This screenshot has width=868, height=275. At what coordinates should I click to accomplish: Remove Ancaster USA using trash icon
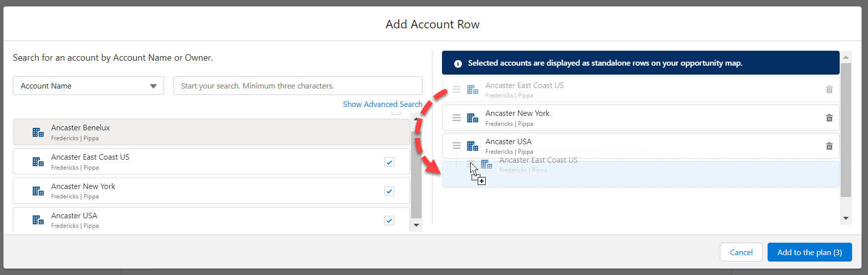829,146
